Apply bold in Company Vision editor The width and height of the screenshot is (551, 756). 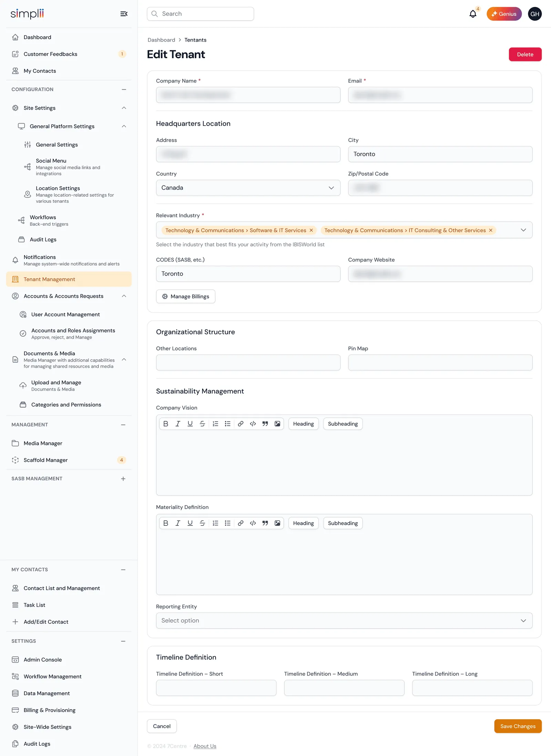pyautogui.click(x=166, y=424)
